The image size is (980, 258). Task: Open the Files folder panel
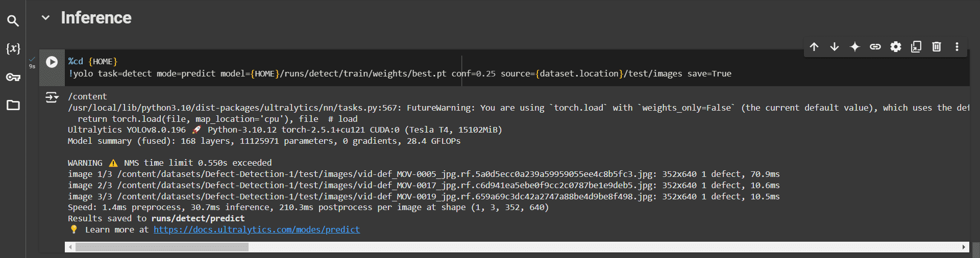[x=13, y=105]
